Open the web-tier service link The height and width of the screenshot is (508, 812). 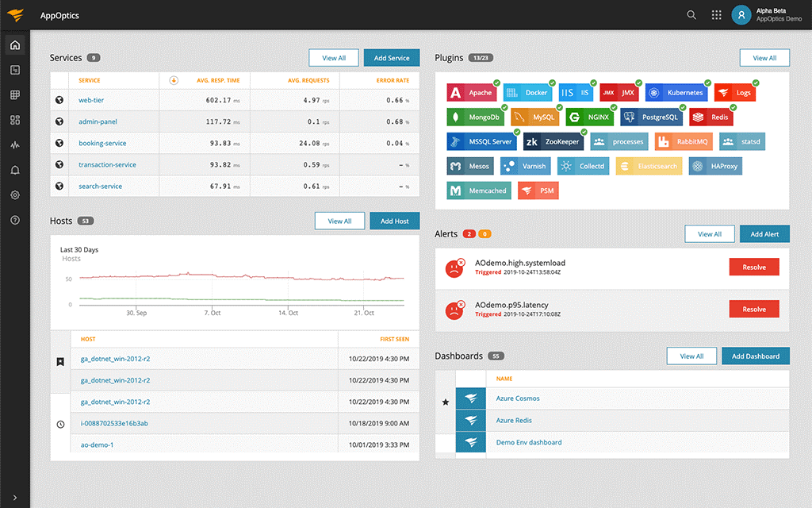pyautogui.click(x=91, y=100)
